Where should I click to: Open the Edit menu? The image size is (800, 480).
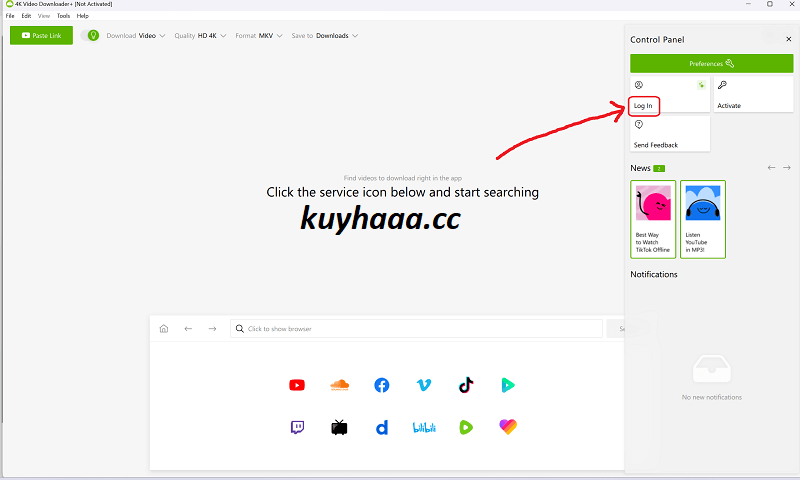[x=26, y=16]
